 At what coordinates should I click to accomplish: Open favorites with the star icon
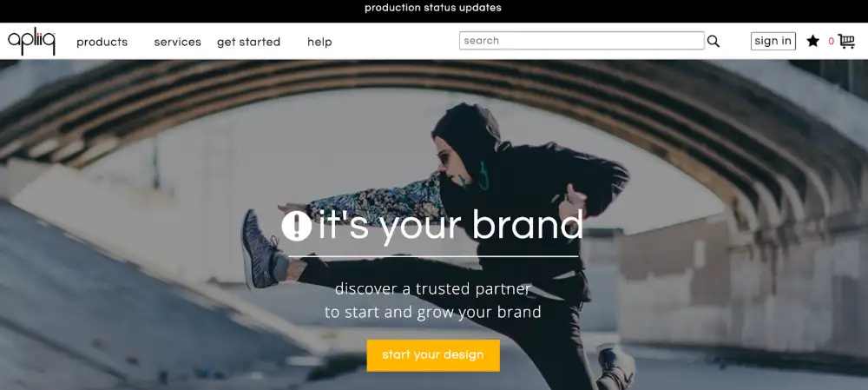[x=812, y=41]
